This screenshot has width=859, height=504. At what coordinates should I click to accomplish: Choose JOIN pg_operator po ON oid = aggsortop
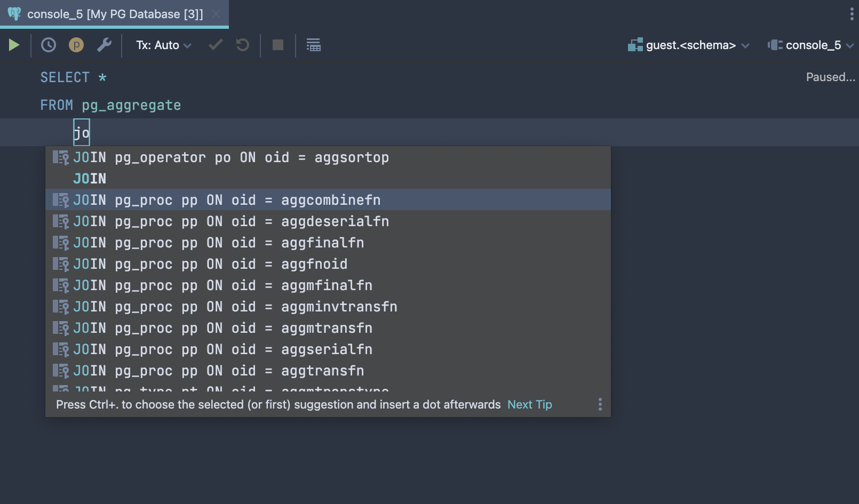(328, 157)
